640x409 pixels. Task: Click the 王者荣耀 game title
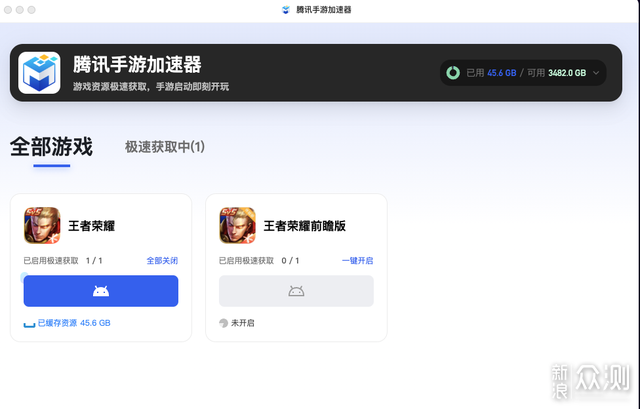coord(91,226)
